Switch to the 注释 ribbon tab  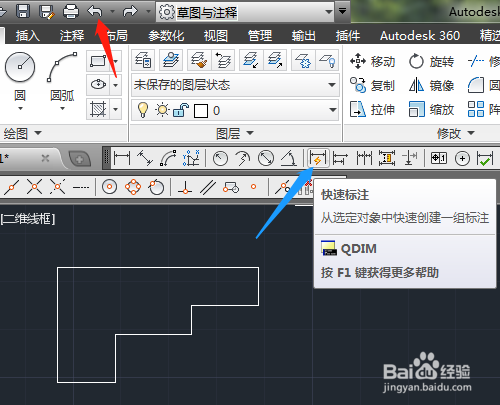tap(72, 35)
